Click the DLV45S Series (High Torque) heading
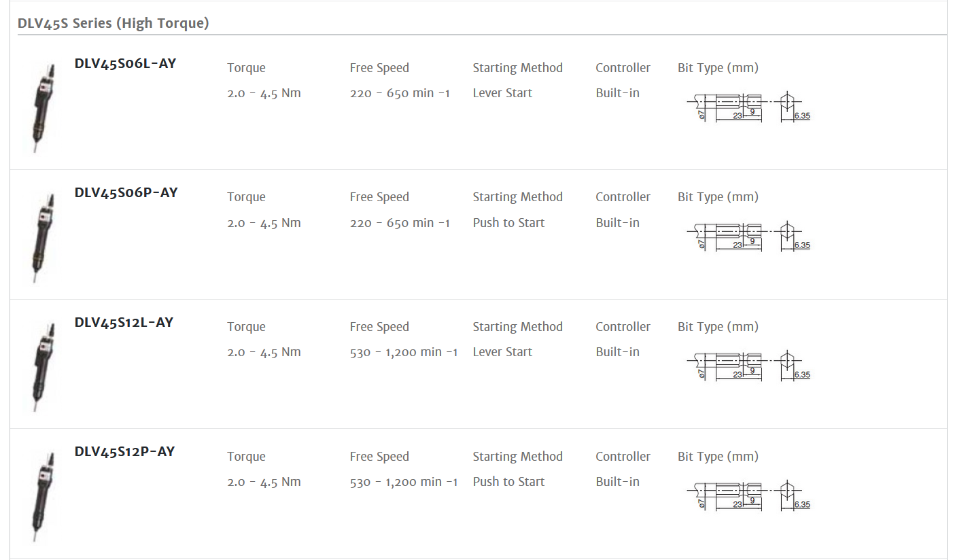Image resolution: width=953 pixels, height=560 pixels. pos(114,23)
